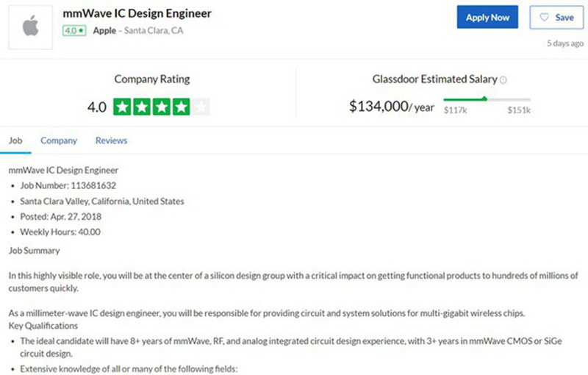Image resolution: width=588 pixels, height=375 pixels.
Task: Switch to the Job tab
Action: click(x=15, y=140)
